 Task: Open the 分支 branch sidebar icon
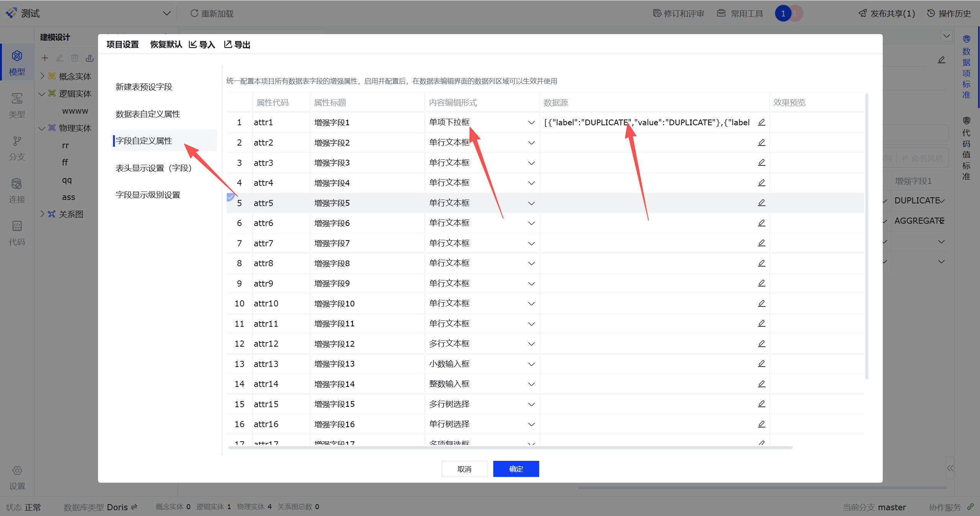point(17,141)
